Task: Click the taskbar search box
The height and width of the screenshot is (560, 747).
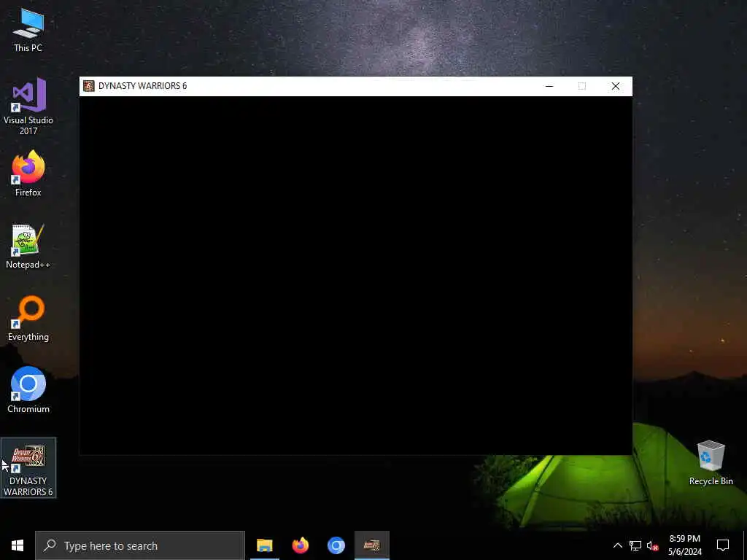Action: [x=140, y=545]
